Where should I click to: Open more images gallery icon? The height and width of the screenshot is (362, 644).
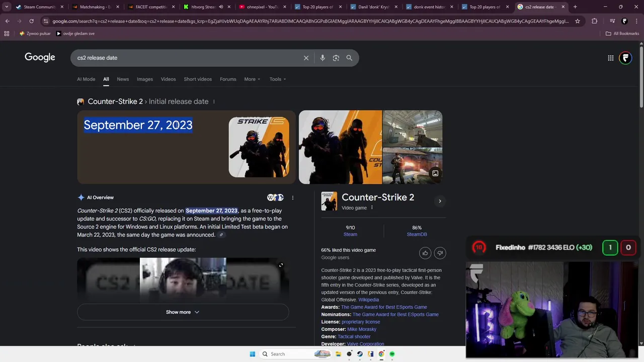pyautogui.click(x=435, y=173)
